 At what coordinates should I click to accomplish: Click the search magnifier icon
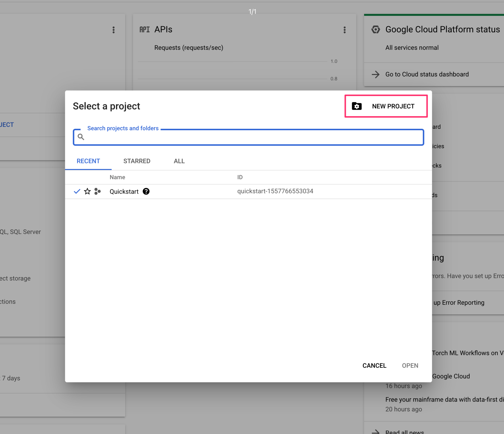click(81, 137)
